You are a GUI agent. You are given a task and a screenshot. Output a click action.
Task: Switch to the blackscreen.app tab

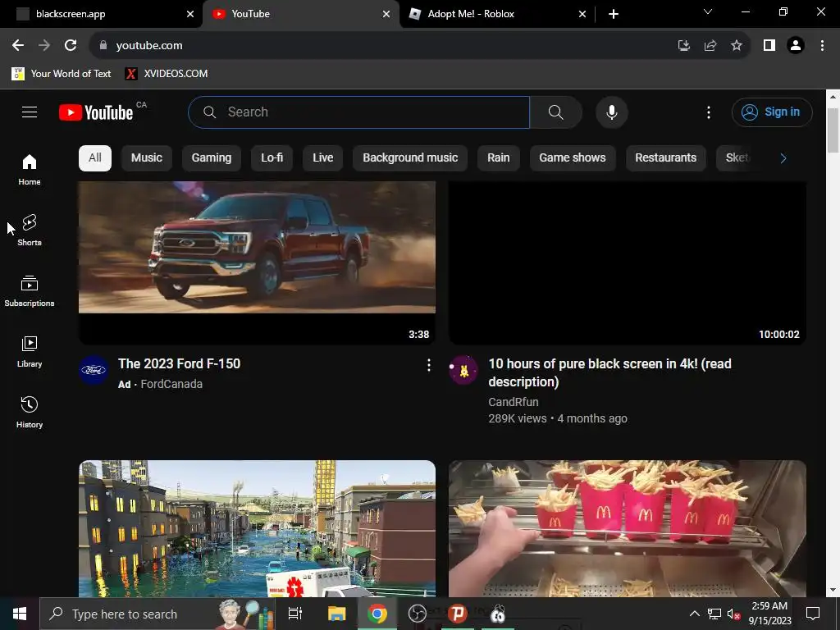[102, 14]
